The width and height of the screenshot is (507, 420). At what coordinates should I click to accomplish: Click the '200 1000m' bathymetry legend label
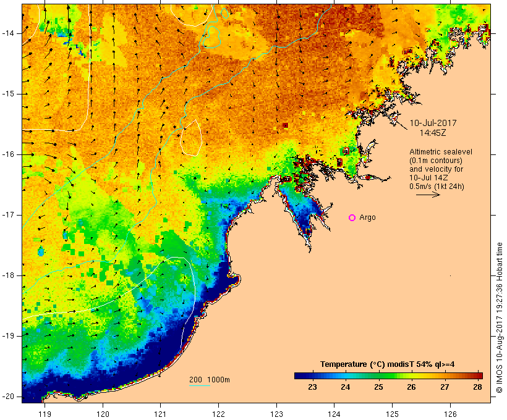click(210, 380)
